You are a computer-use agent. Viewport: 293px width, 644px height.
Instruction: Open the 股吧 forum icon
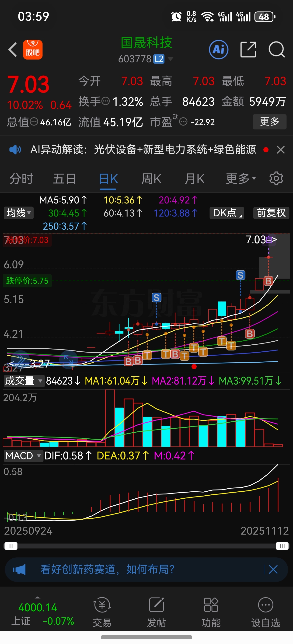pyautogui.click(x=33, y=49)
